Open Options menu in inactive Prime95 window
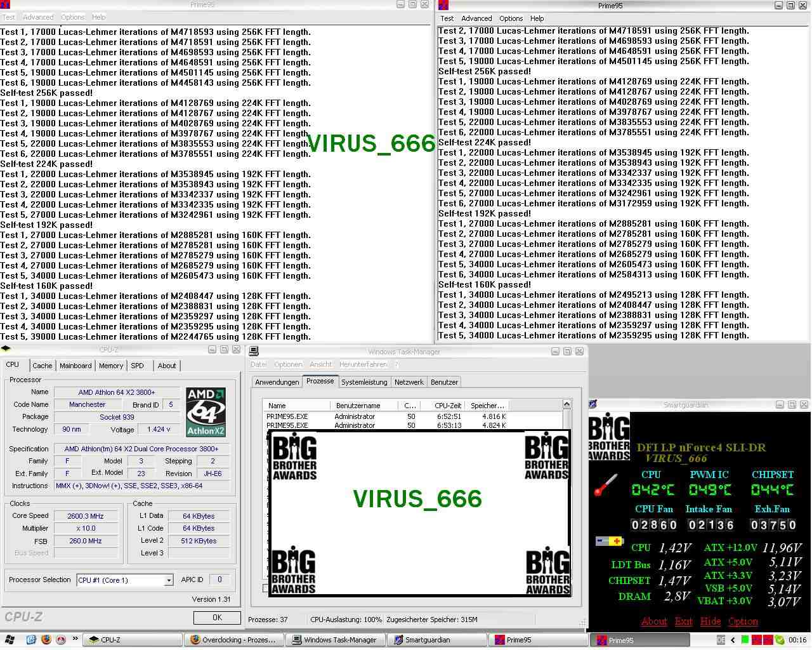Viewport: 812px width, 650px height. (72, 17)
